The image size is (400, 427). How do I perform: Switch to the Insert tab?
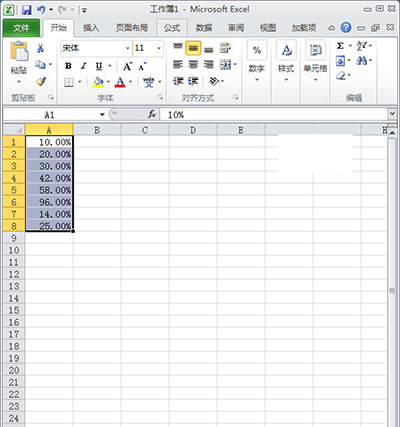tap(91, 28)
